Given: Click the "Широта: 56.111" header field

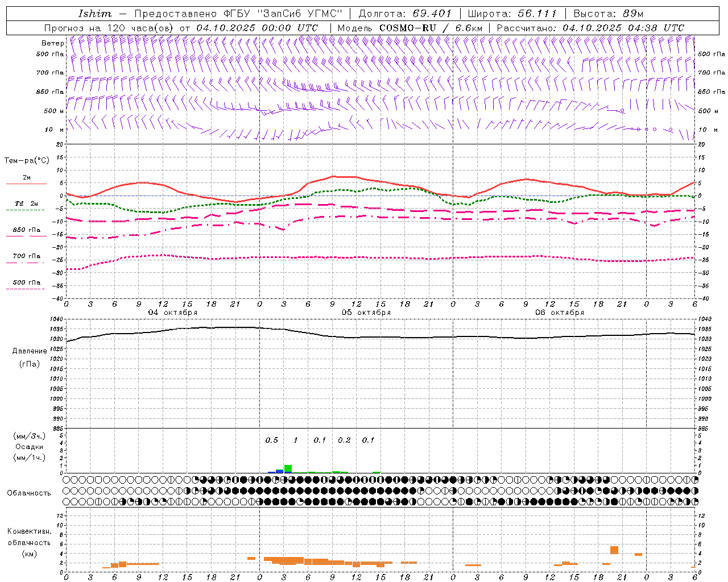Looking at the screenshot, I should [x=512, y=14].
